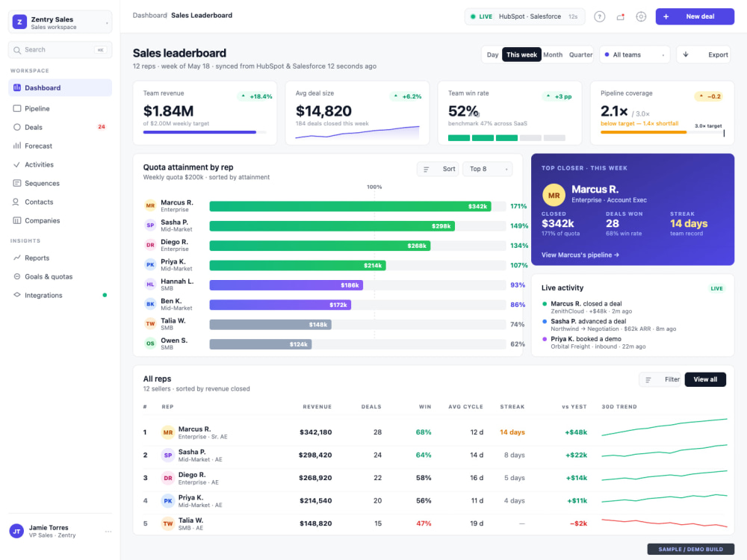Screen dimensions: 747x560
Task: Click the Avg deal size sparkline chart
Action: click(357, 133)
